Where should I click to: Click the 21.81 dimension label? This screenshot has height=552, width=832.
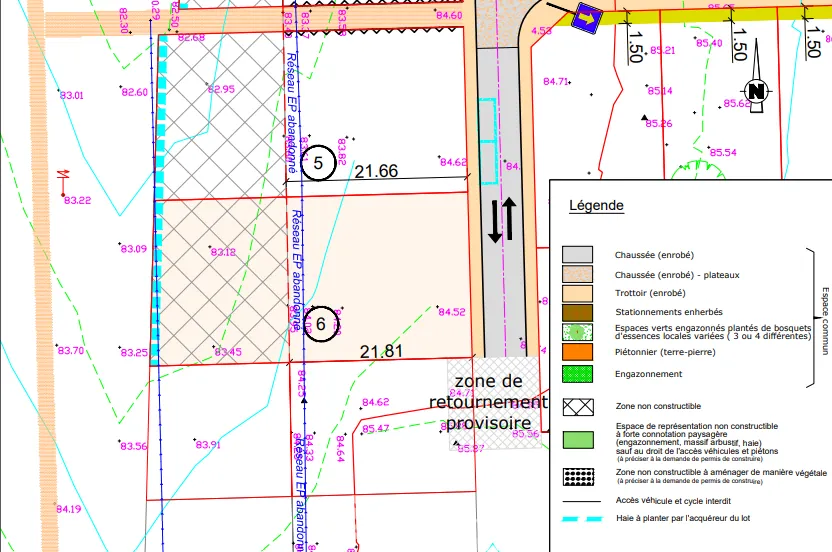pos(380,351)
